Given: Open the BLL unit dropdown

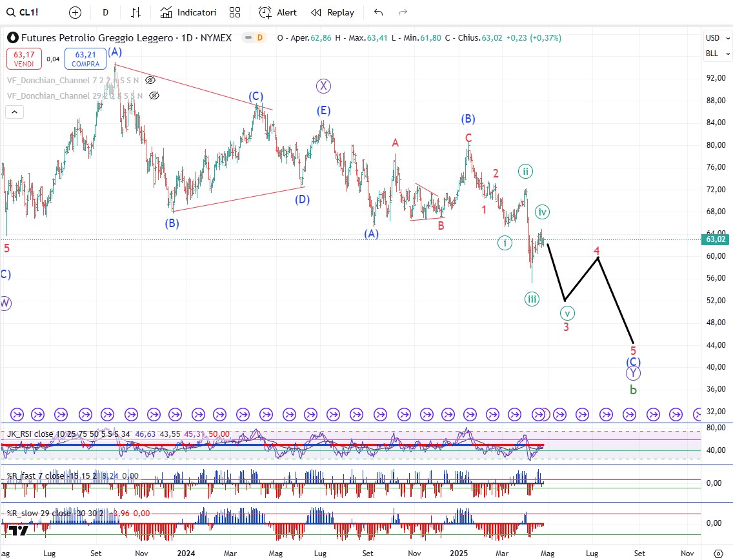Looking at the screenshot, I should coord(718,54).
